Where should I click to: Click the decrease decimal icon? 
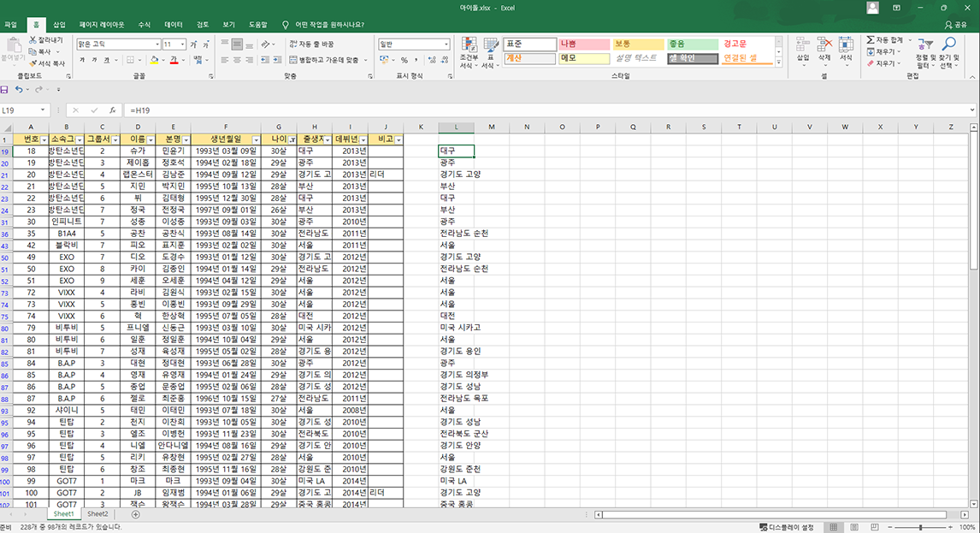coord(445,60)
